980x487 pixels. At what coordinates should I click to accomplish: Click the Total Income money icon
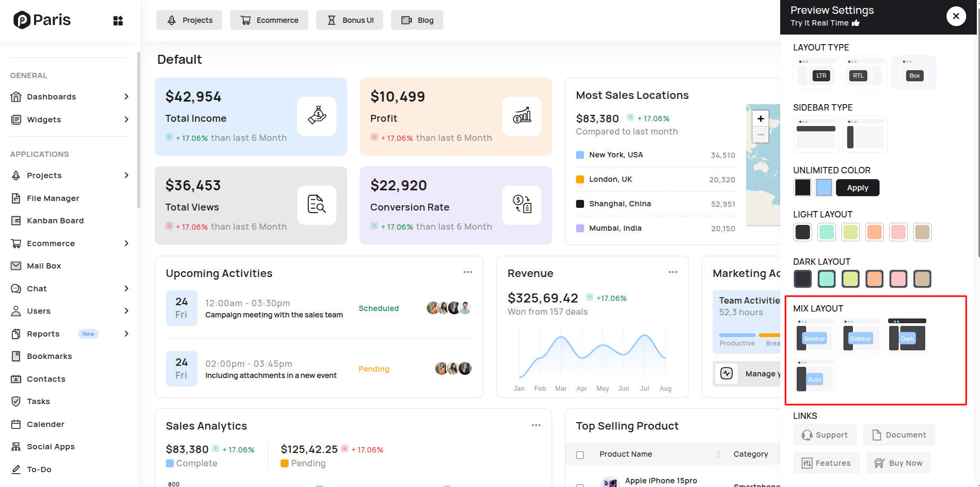[317, 116]
